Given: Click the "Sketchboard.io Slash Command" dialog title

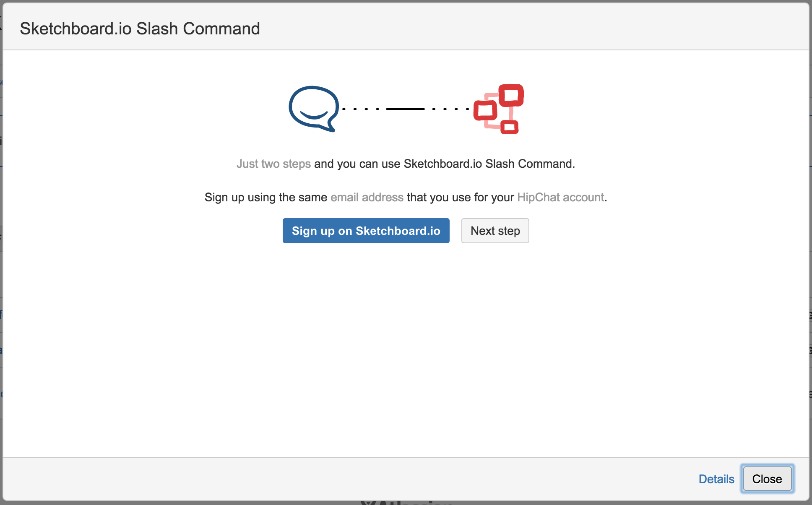Looking at the screenshot, I should pyautogui.click(x=140, y=29).
